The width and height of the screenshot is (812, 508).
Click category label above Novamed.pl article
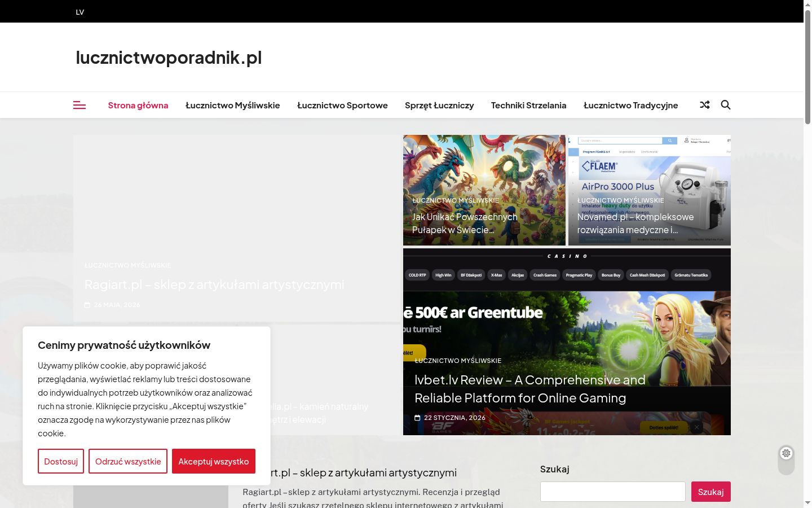621,200
